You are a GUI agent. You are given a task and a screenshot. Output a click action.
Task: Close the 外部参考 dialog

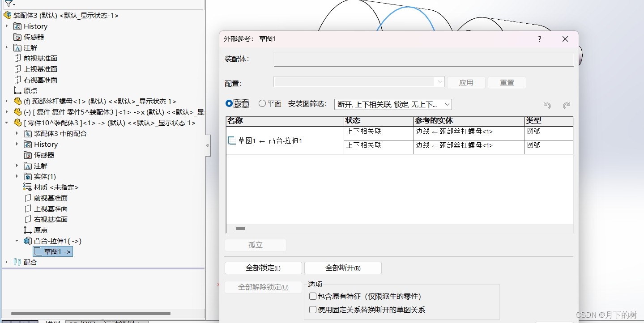(565, 39)
